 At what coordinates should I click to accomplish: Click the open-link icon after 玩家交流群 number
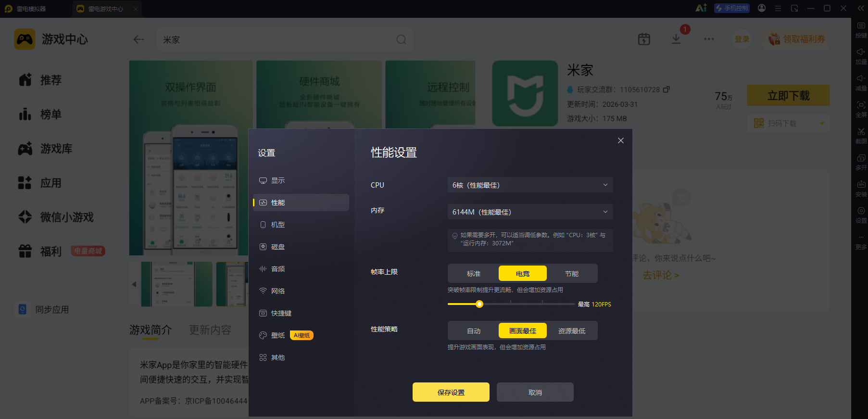(667, 89)
